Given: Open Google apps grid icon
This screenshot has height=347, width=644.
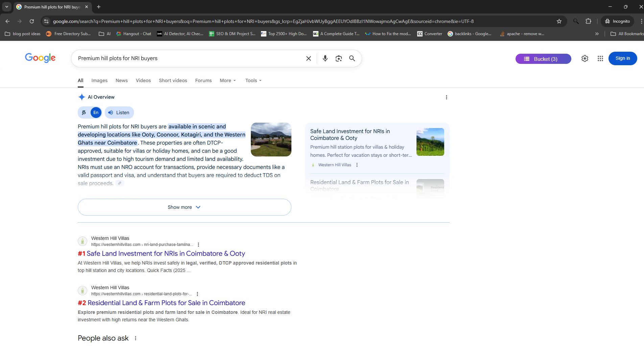Looking at the screenshot, I should tap(600, 58).
